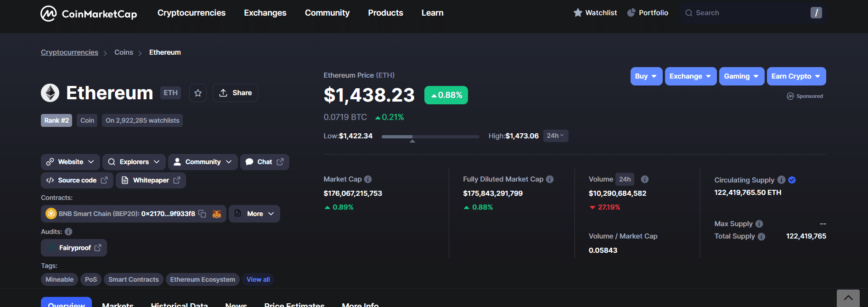Click the search slash shortcut icon

coord(816,13)
